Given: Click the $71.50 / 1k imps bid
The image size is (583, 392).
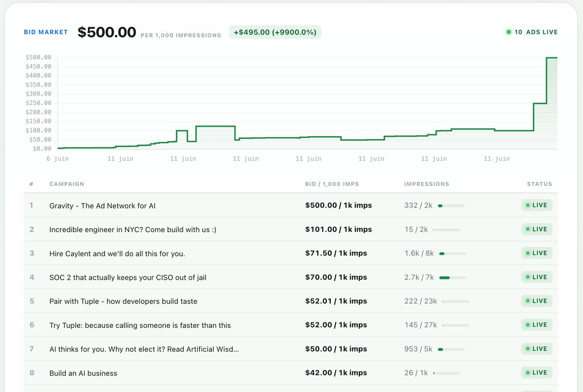Looking at the screenshot, I should point(336,253).
